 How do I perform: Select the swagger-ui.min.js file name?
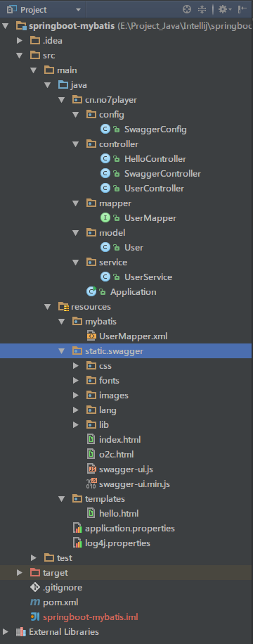[x=134, y=484]
